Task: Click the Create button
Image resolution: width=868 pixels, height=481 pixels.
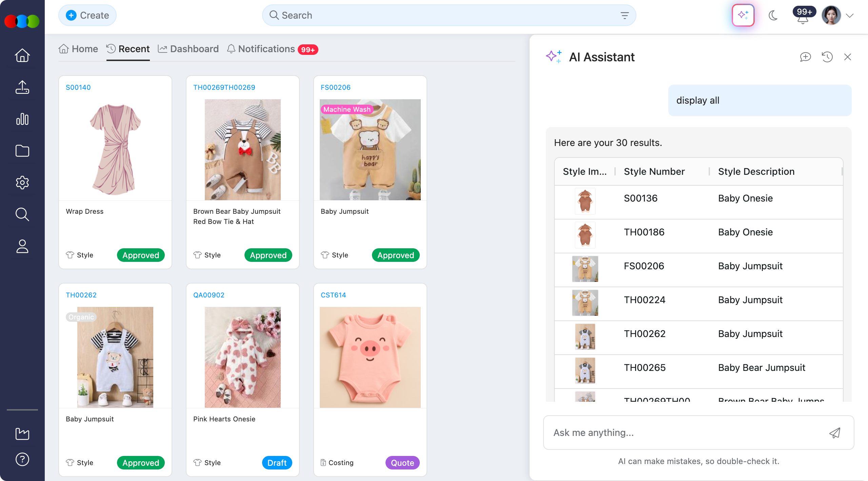Action: tap(87, 15)
